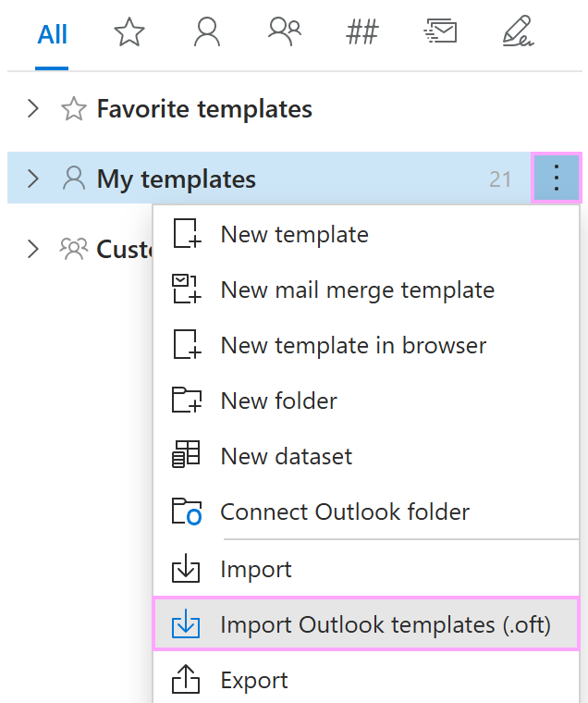
Task: Choose New dataset from the menu
Action: [366, 456]
